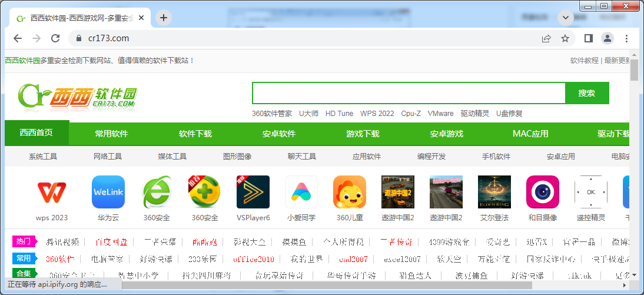Open the 游戏下载 navigation item
644x295 pixels.
coord(363,134)
